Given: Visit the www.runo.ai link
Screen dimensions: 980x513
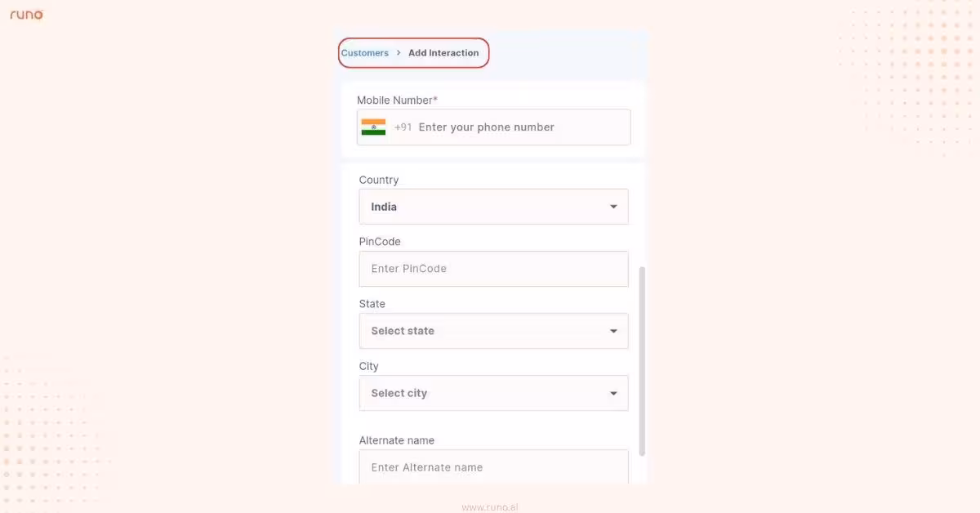Looking at the screenshot, I should (x=491, y=506).
